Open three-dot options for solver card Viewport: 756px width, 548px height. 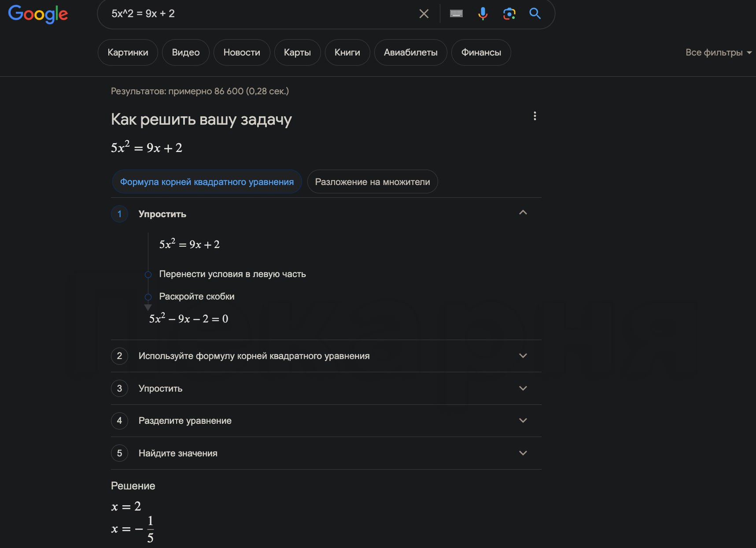[535, 116]
